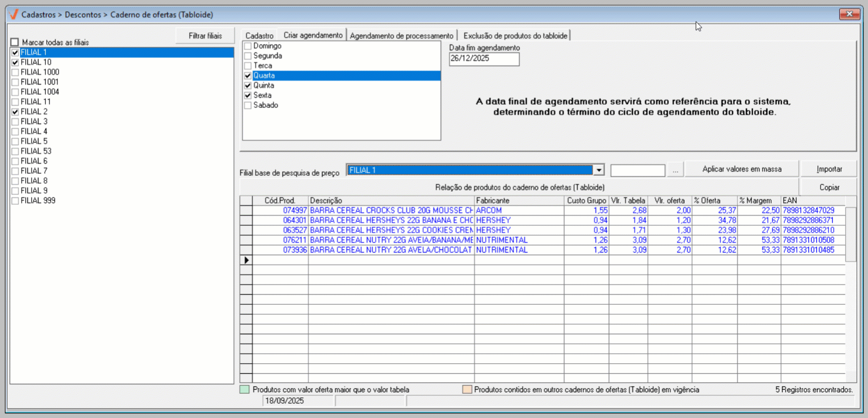
Task: Enable Marcar todas as filiais checkbox
Action: point(15,42)
